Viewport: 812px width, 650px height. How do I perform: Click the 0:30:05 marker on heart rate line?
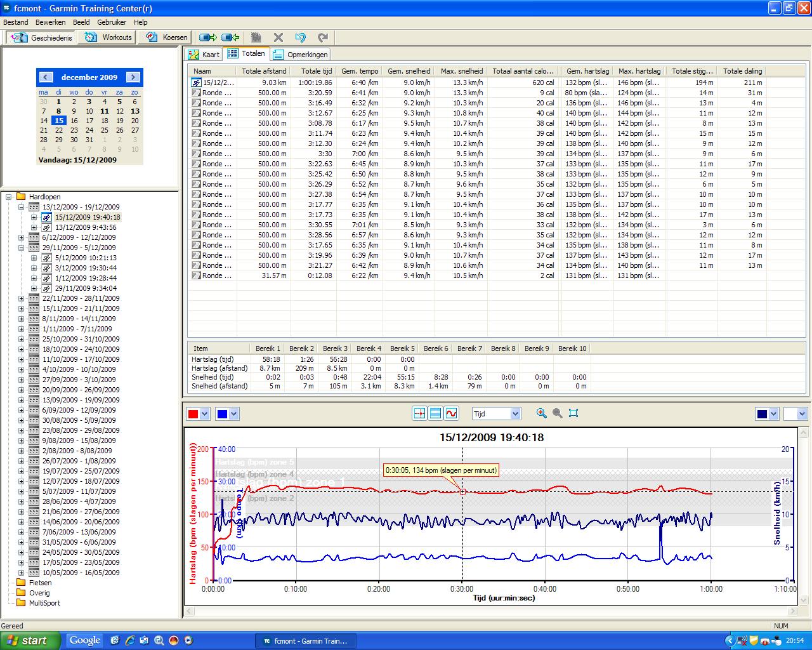point(462,492)
